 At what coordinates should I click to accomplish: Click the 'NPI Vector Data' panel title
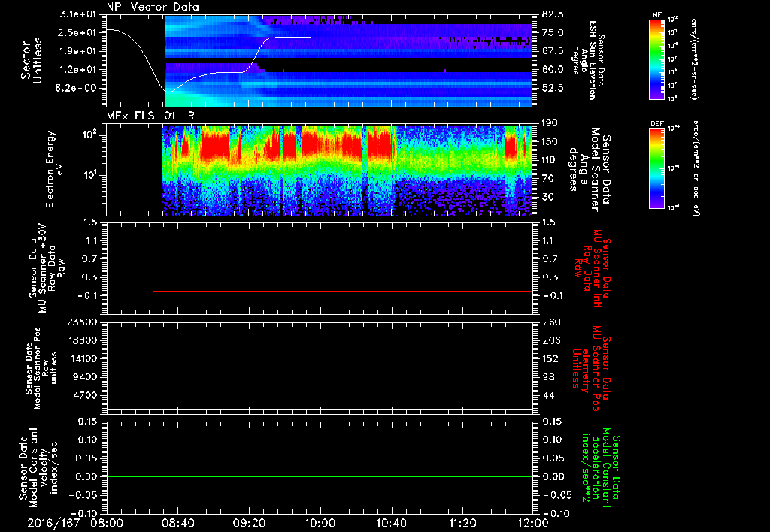click(x=153, y=7)
